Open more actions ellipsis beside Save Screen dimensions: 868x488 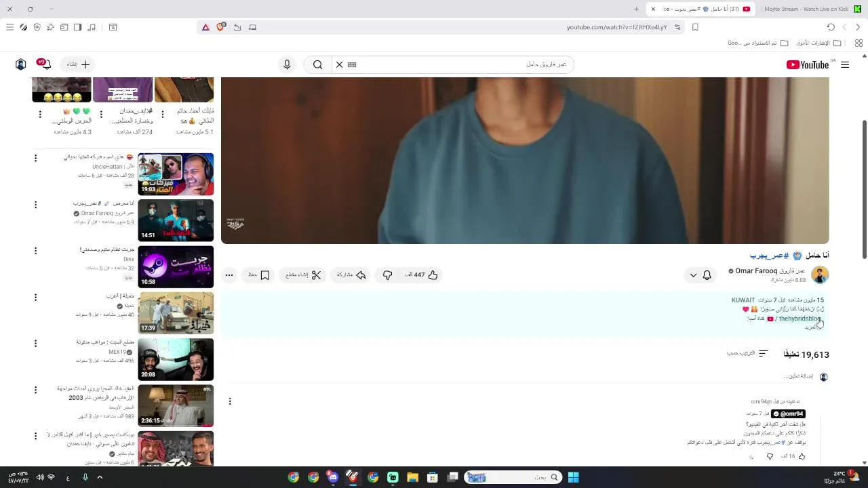tap(229, 274)
